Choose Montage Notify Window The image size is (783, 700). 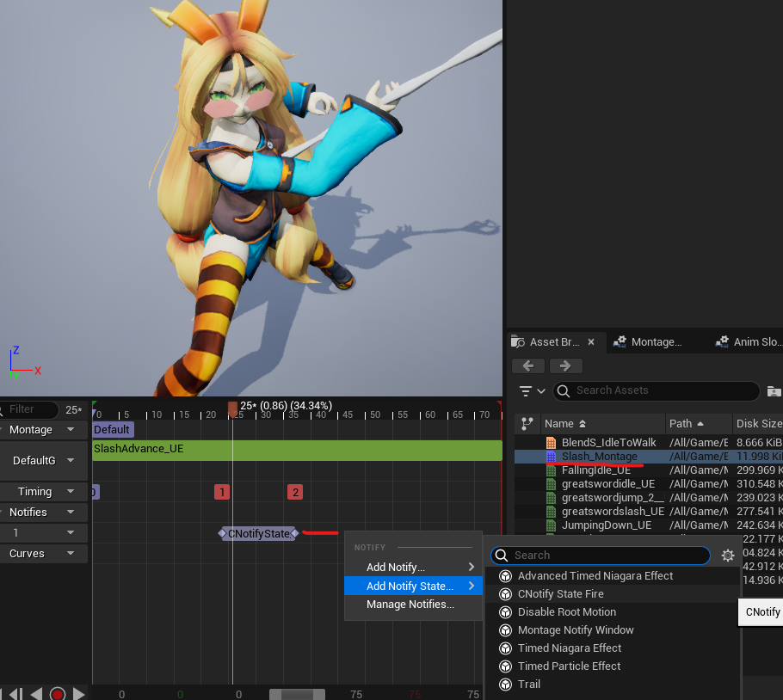click(613, 630)
